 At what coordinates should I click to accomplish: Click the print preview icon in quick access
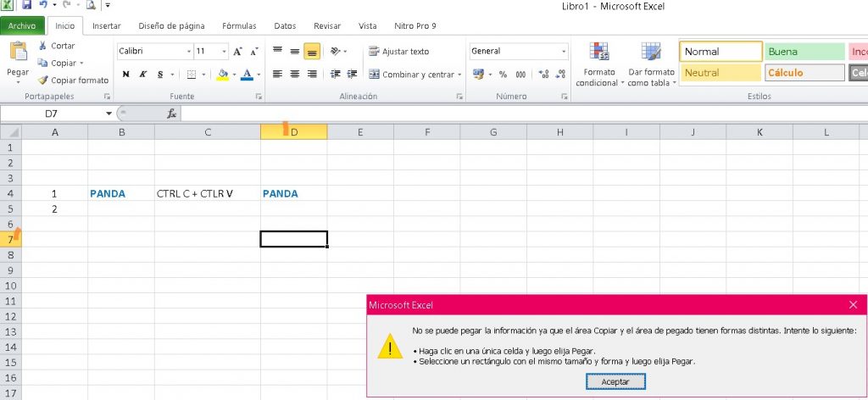pos(91,5)
